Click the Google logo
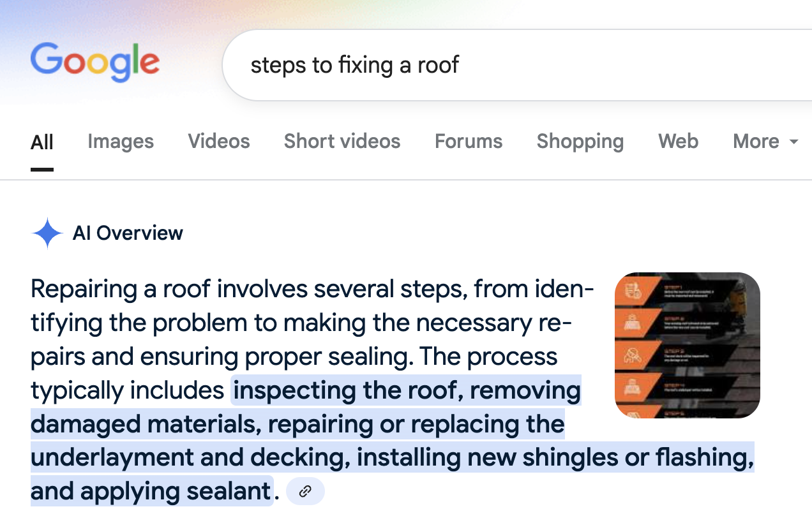 pyautogui.click(x=94, y=63)
